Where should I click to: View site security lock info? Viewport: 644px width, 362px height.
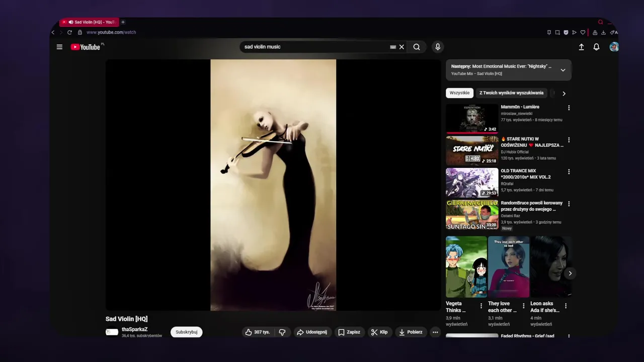click(79, 32)
